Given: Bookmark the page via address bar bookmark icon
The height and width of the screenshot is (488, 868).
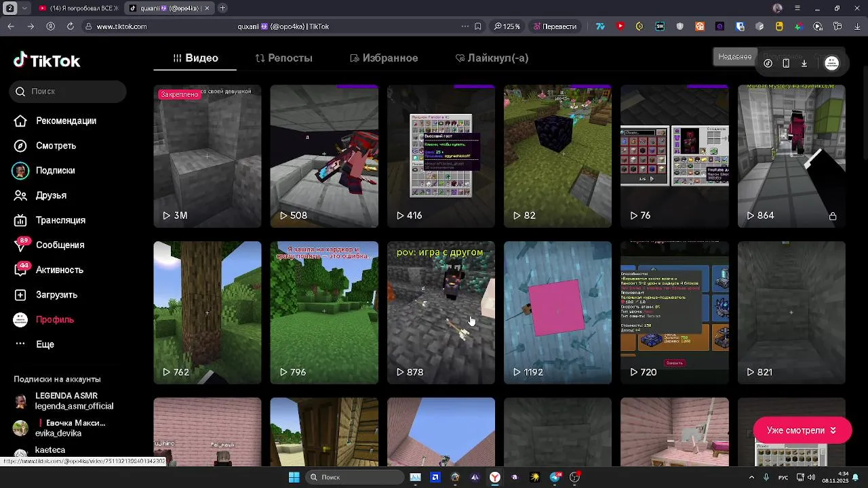Looking at the screenshot, I should (478, 26).
